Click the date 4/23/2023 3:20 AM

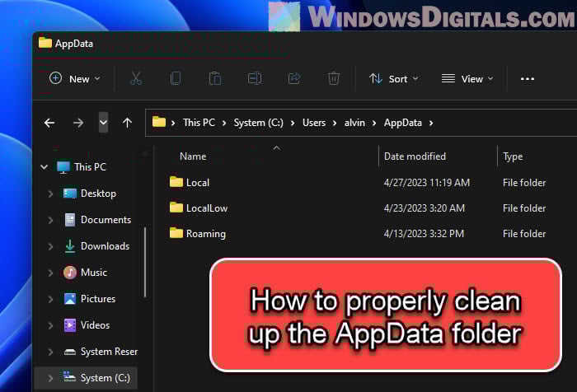click(424, 208)
